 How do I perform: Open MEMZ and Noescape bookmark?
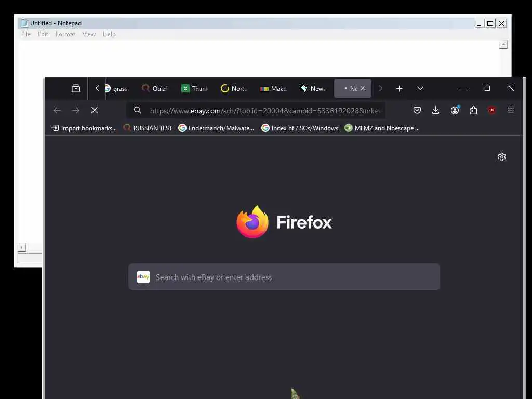[382, 128]
